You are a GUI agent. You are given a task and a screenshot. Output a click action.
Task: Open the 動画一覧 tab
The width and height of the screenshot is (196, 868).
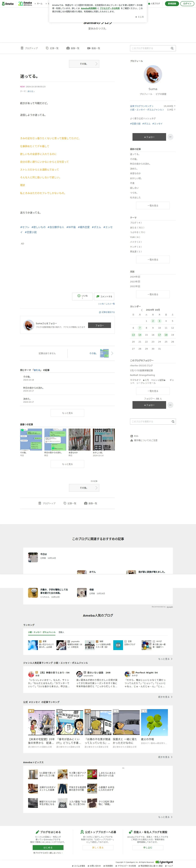94,48
